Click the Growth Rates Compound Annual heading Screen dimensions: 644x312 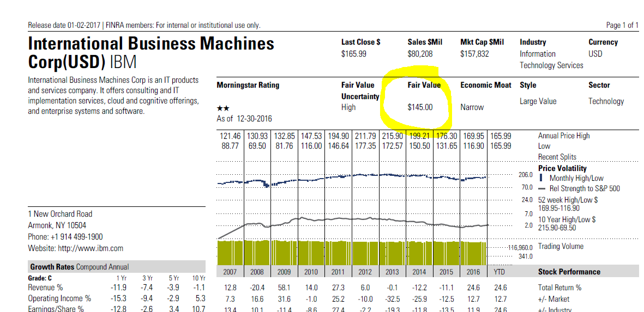tap(79, 267)
